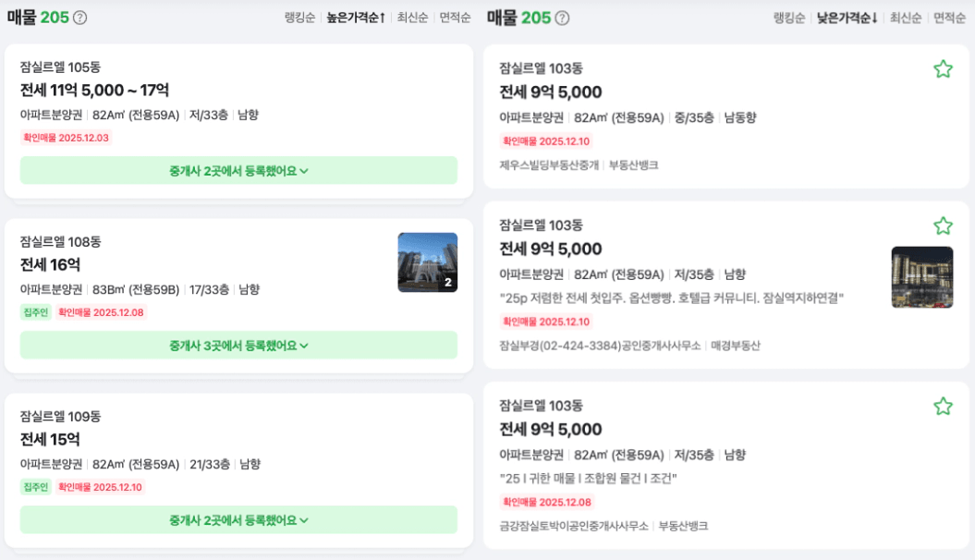Viewport: 975px width, 560px height.
Task: Select the 높은가격순↑ sort tab
Action: 356,18
